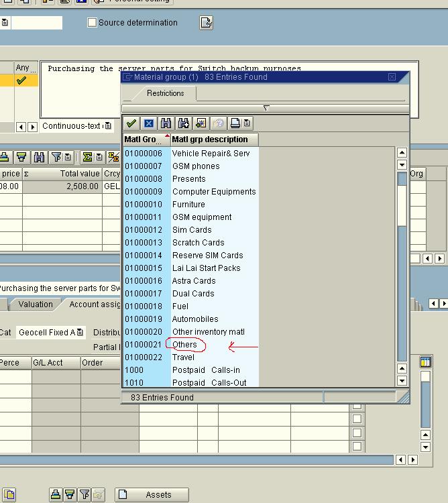Open the Valuation tab

36,304
